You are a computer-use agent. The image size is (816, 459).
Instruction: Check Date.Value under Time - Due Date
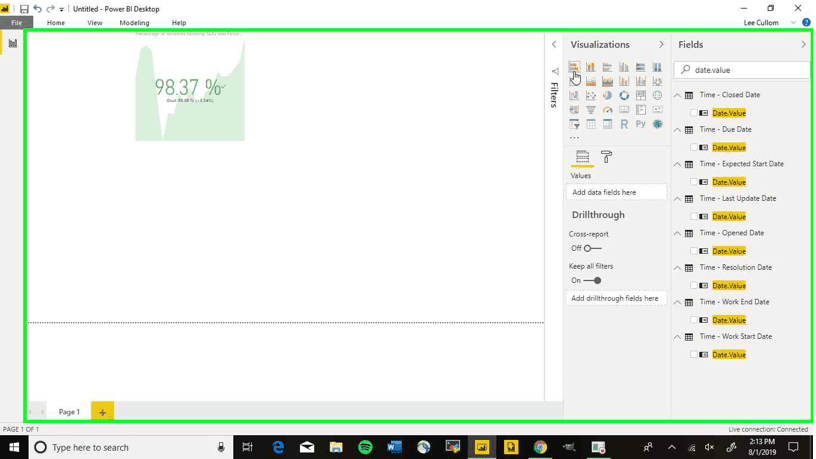click(693, 147)
